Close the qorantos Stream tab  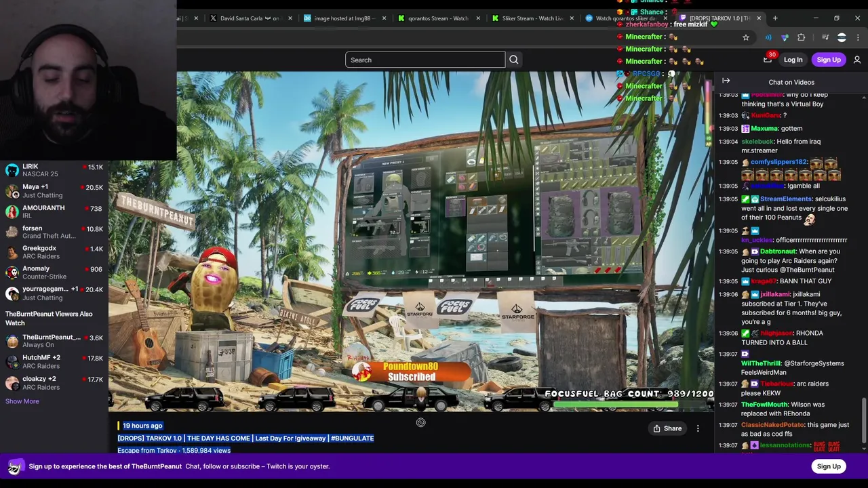[478, 18]
